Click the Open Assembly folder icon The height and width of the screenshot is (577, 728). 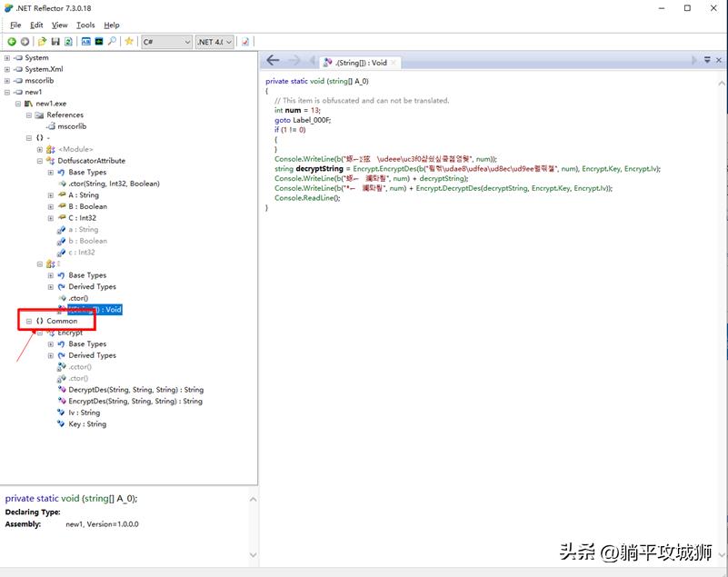pos(42,42)
